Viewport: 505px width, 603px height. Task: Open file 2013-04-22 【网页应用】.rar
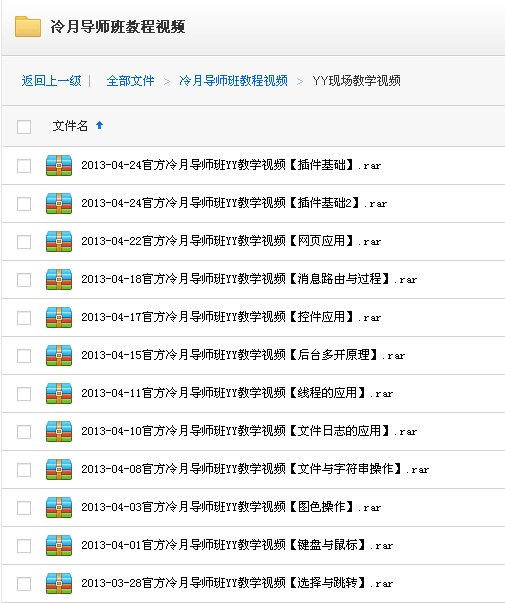point(231,241)
